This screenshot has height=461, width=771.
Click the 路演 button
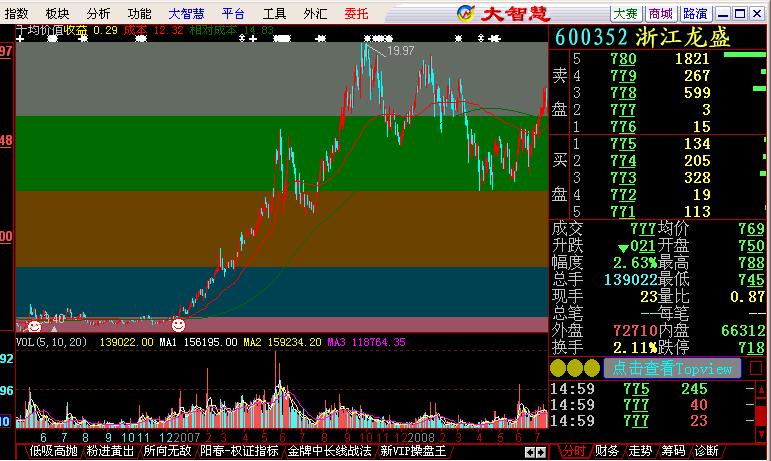pos(695,14)
